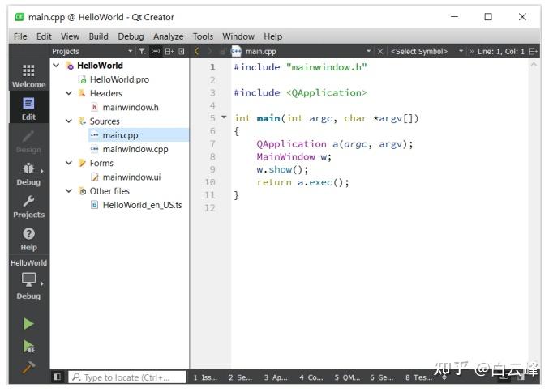Screen dimensions: 553x392
Task: Place cursor on line 8 MainWindow w
Action: (x=294, y=157)
